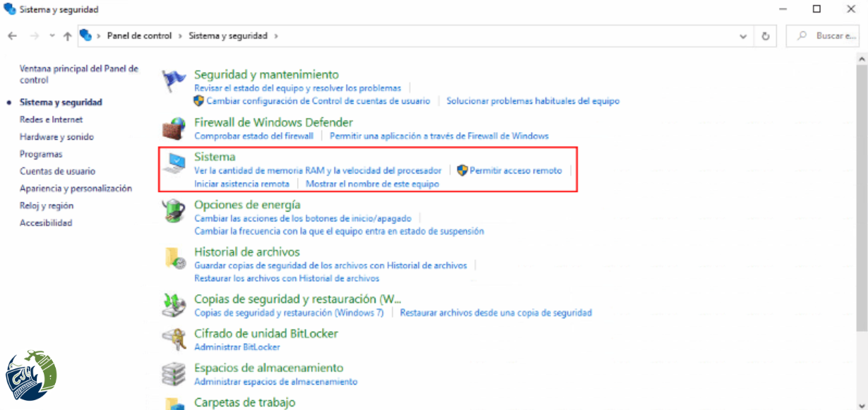Select Cuentas de usuario in the sidebar

click(57, 171)
